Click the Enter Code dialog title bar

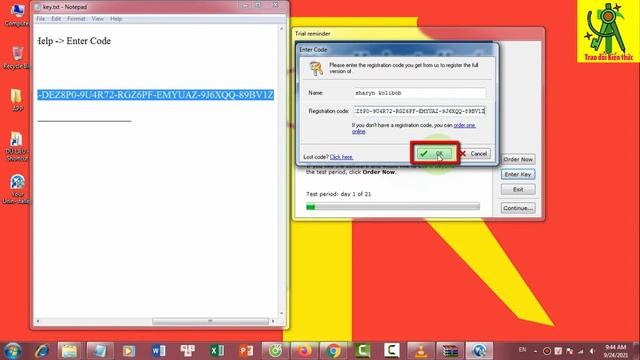[x=397, y=49]
